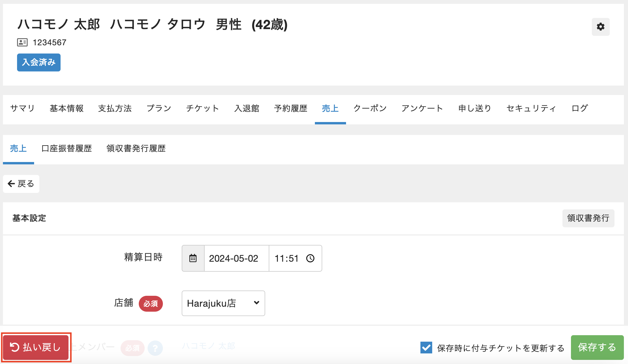This screenshot has width=628, height=364.
Task: Select the 口座振替履歴 sub-tab
Action: (x=67, y=148)
